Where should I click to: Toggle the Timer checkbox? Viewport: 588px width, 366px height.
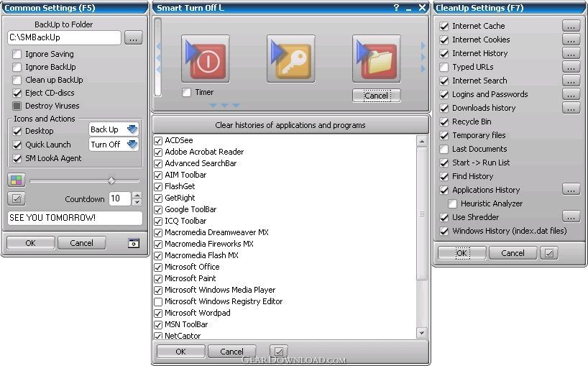[186, 92]
